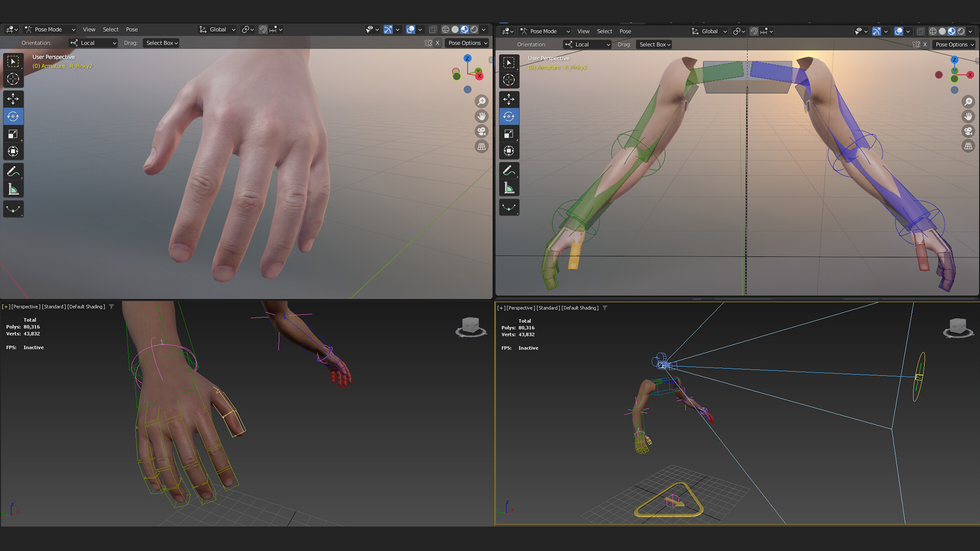Choose the Scale tool in top-left viewport
Viewport: 980px width, 551px height.
click(13, 134)
